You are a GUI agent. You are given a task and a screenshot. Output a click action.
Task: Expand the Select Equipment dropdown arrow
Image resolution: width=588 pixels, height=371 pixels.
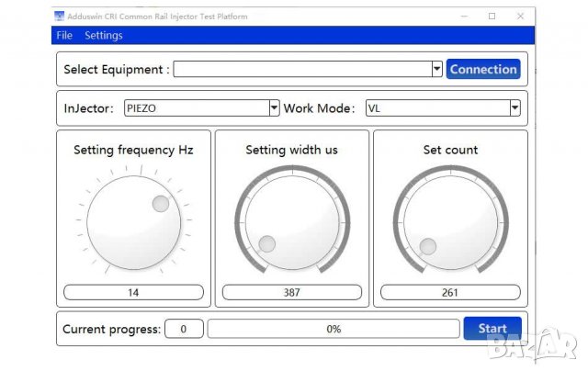click(x=437, y=70)
